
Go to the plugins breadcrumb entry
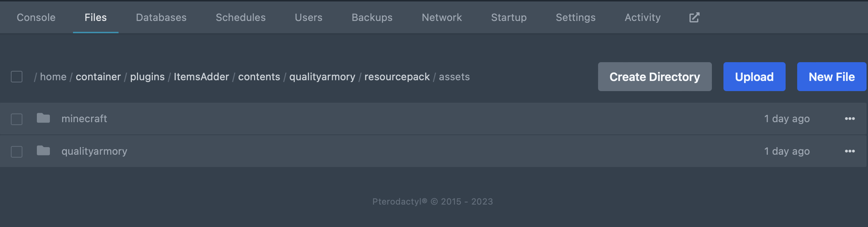tap(147, 77)
